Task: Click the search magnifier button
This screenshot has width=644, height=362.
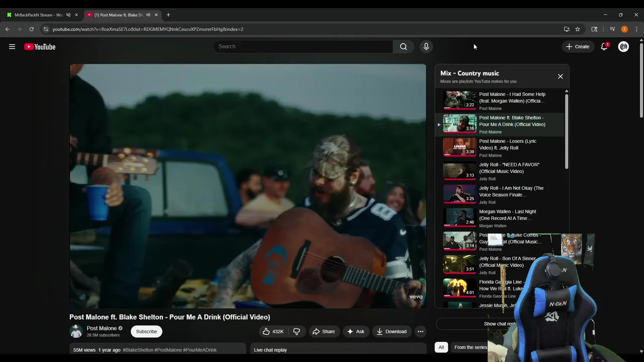Action: tap(404, 46)
